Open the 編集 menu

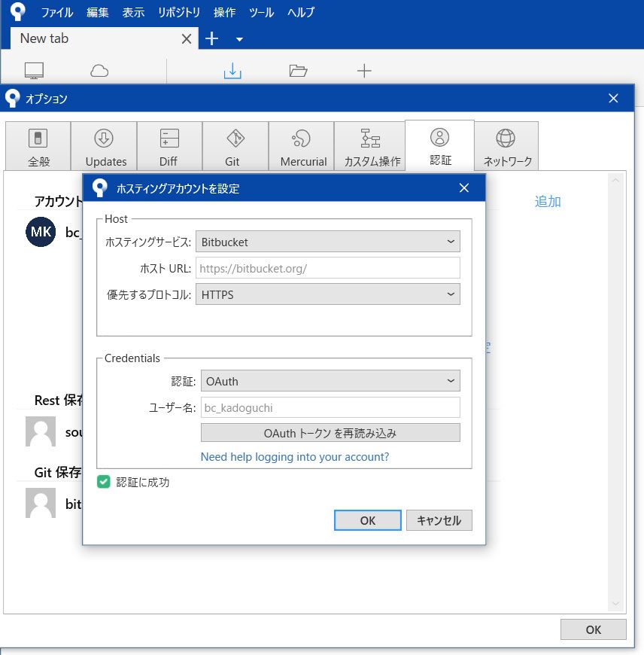98,12
